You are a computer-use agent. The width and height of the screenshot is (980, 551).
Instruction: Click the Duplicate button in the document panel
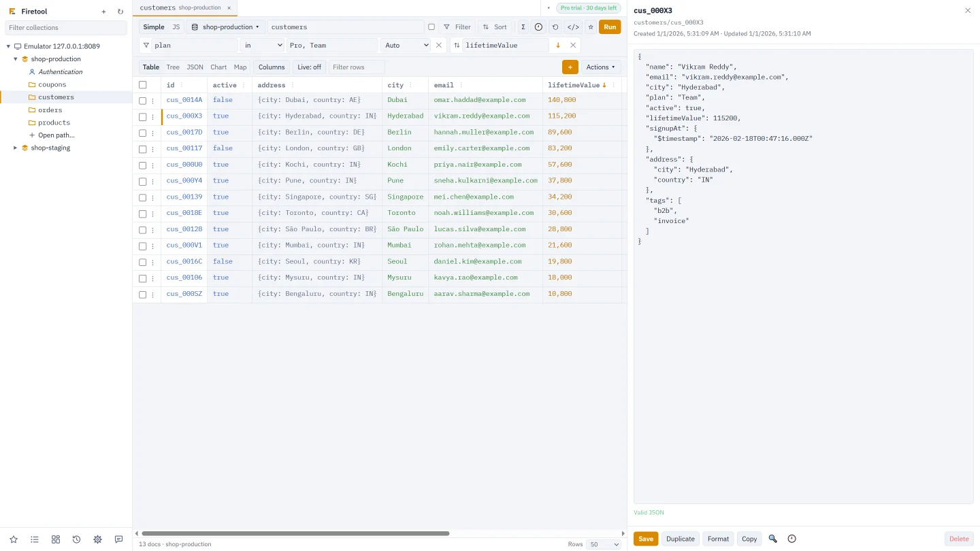[681, 539]
